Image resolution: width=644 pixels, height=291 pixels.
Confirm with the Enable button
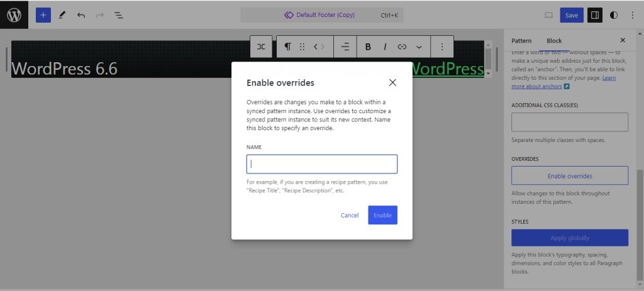coord(382,215)
